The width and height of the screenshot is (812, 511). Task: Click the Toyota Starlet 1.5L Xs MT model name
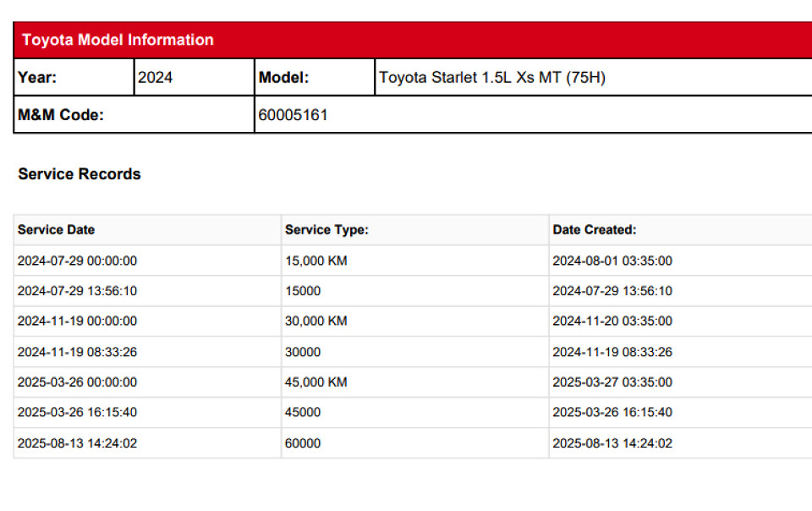pos(491,78)
